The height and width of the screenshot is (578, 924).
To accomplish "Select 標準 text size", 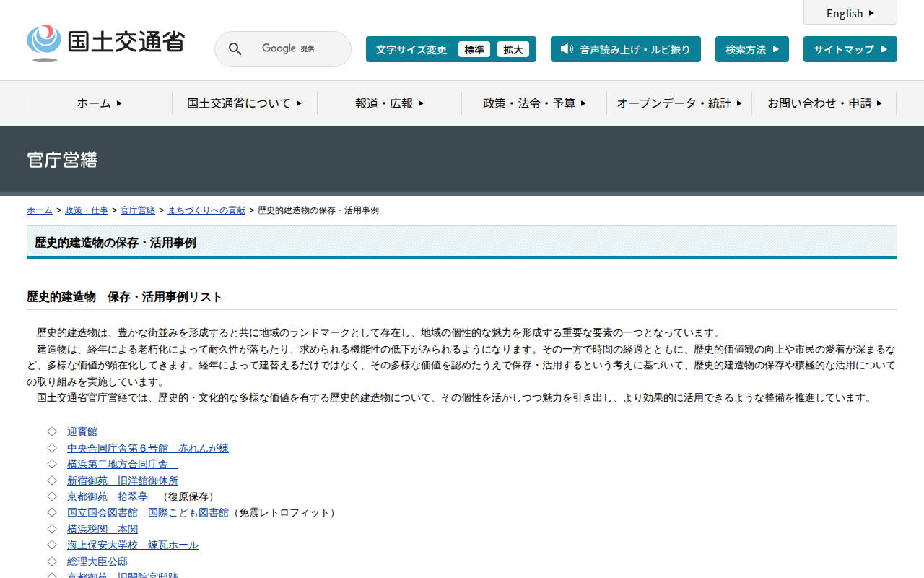I will pos(474,49).
